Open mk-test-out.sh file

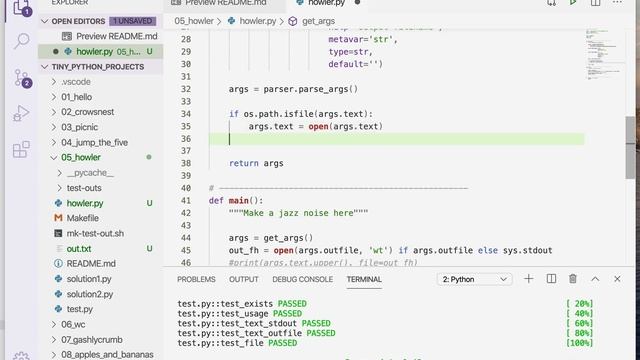click(x=95, y=233)
